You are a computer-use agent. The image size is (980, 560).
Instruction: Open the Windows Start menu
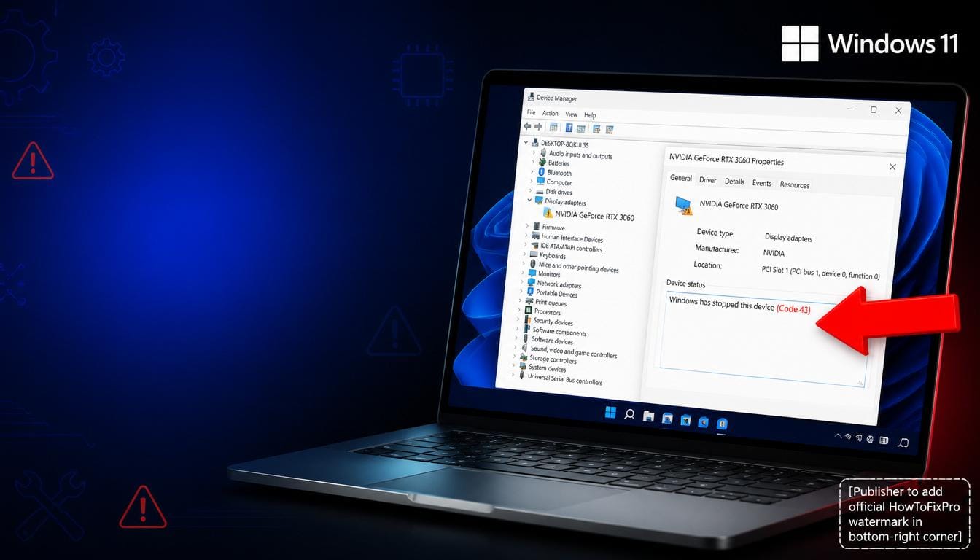pos(610,413)
